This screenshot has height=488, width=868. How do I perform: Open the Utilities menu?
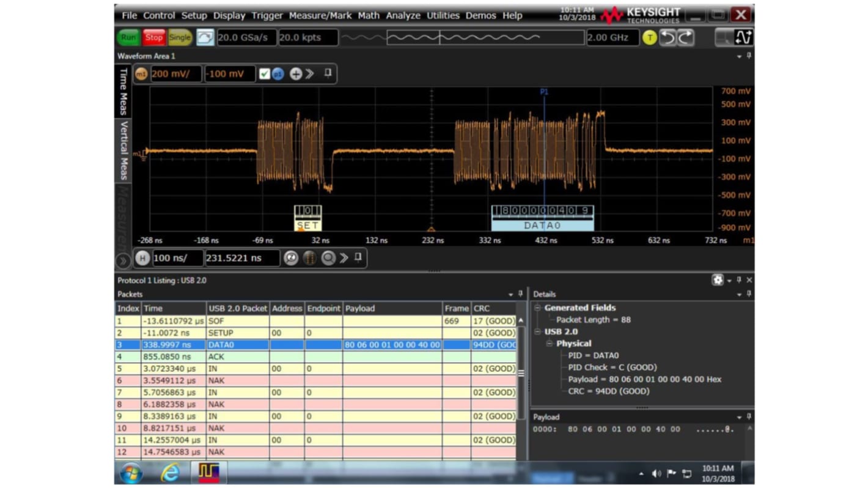click(x=443, y=15)
